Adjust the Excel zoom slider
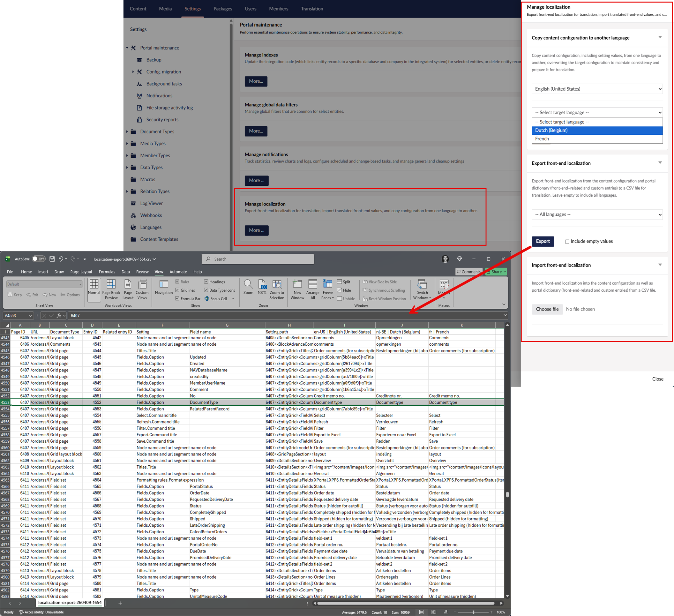Screen dimensions: 674x616 [473, 612]
